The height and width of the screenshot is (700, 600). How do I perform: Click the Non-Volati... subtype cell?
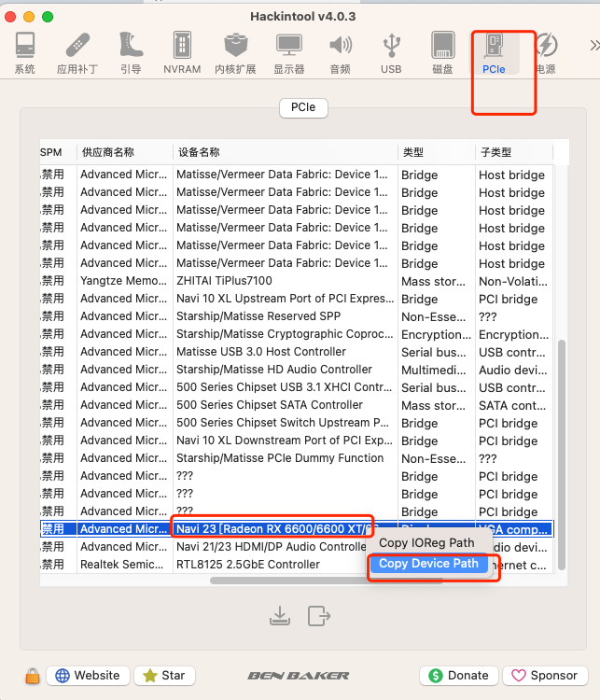(x=513, y=281)
